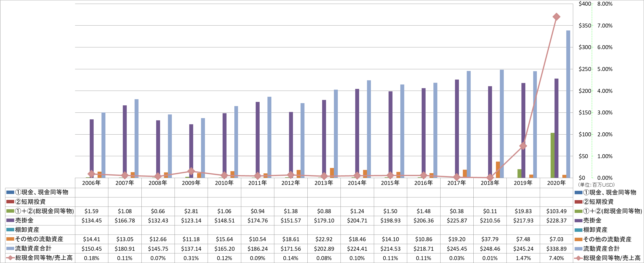This screenshot has height=263, width=644.
Task: Click blue swatch beside left ①現金、現金同等物 label
Action: [x=10, y=192]
